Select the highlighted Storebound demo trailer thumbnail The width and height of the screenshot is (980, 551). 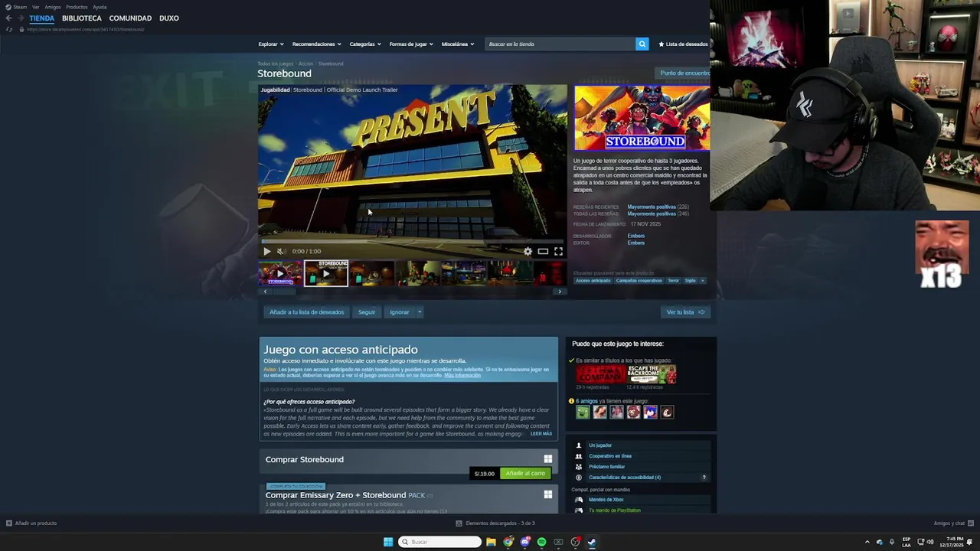[x=326, y=273]
